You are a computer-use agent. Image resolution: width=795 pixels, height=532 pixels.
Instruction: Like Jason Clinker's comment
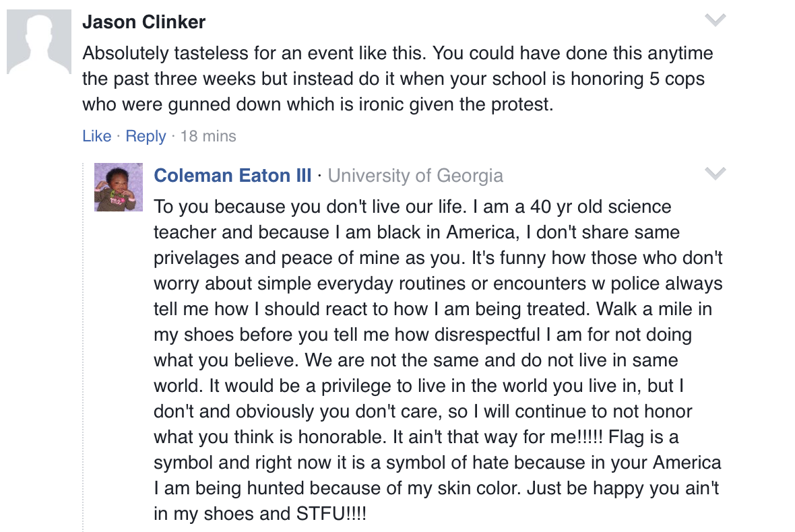(96, 136)
